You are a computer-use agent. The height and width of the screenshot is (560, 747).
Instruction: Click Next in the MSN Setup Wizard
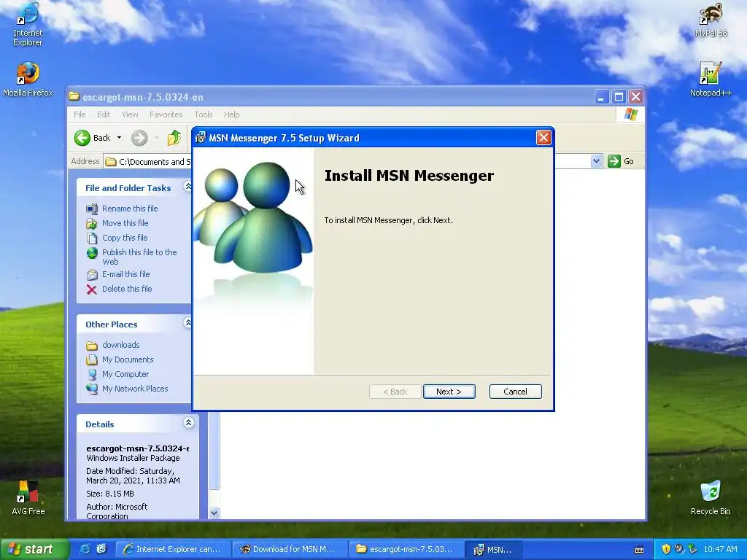click(x=449, y=392)
